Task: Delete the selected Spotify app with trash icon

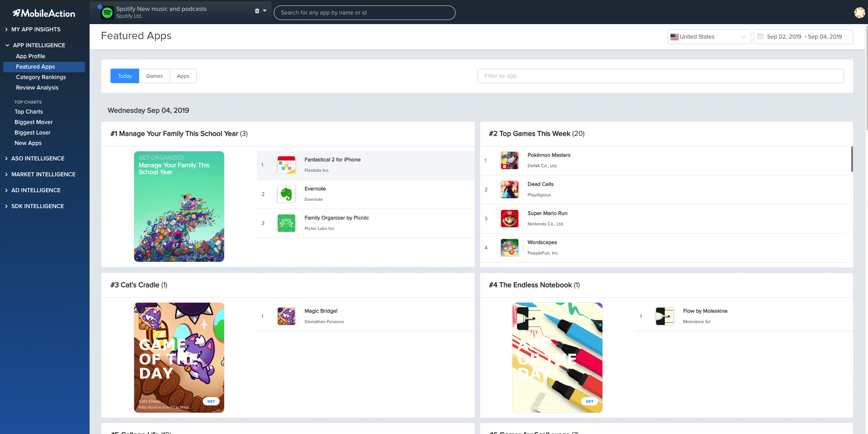Action: 257,11
